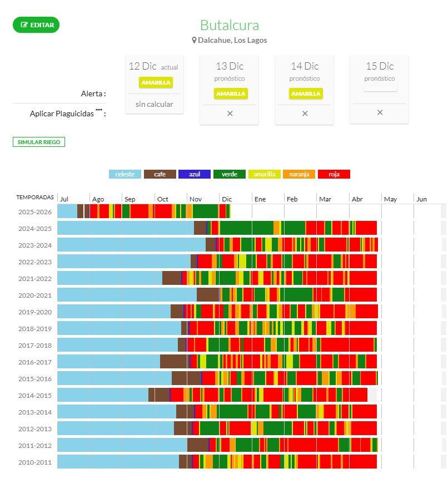Viewport: 448px width, 483px height.
Task: Hide the amarilla legend series
Action: tap(264, 174)
